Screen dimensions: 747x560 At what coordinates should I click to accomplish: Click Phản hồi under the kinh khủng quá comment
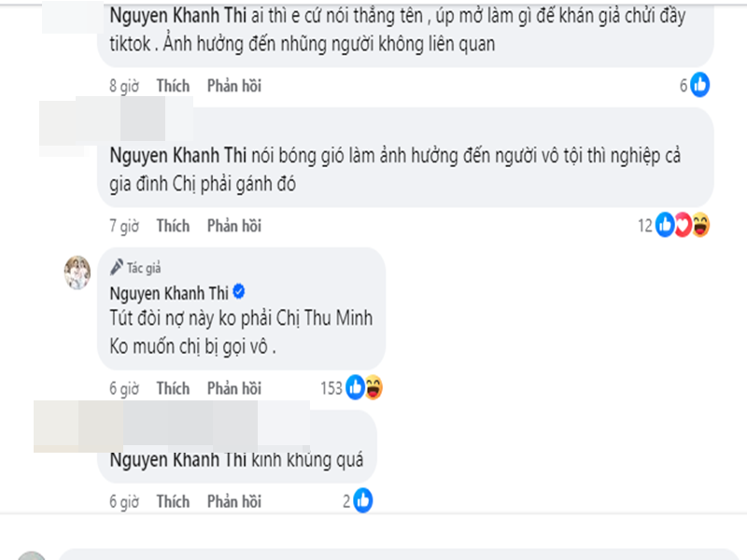(233, 500)
